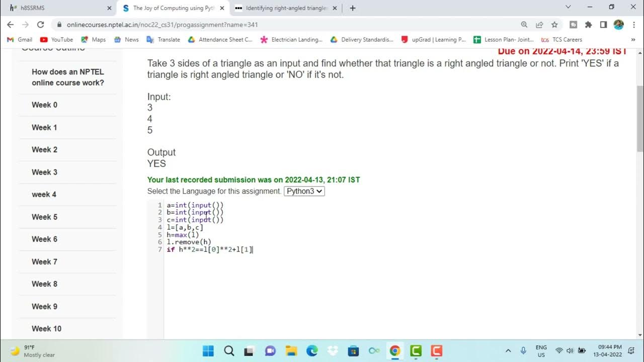The width and height of the screenshot is (644, 362).
Task: Open the Chrome profile avatar
Action: tap(619, 25)
